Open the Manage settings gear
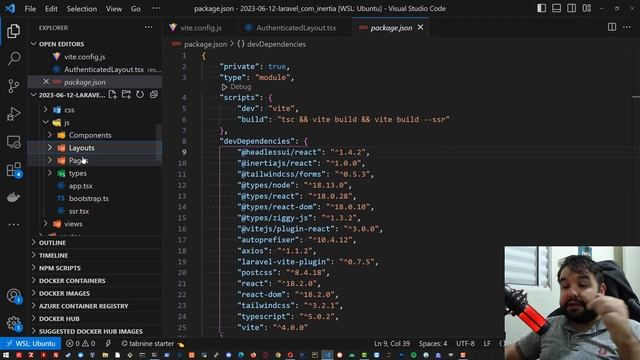Image resolution: width=640 pixels, height=360 pixels. click(13, 323)
